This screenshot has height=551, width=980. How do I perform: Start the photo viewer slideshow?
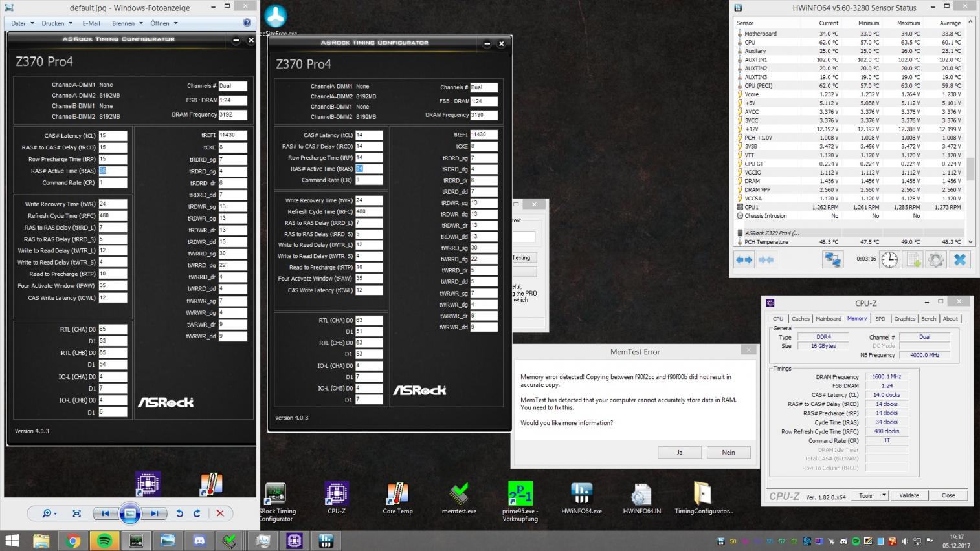click(x=129, y=513)
